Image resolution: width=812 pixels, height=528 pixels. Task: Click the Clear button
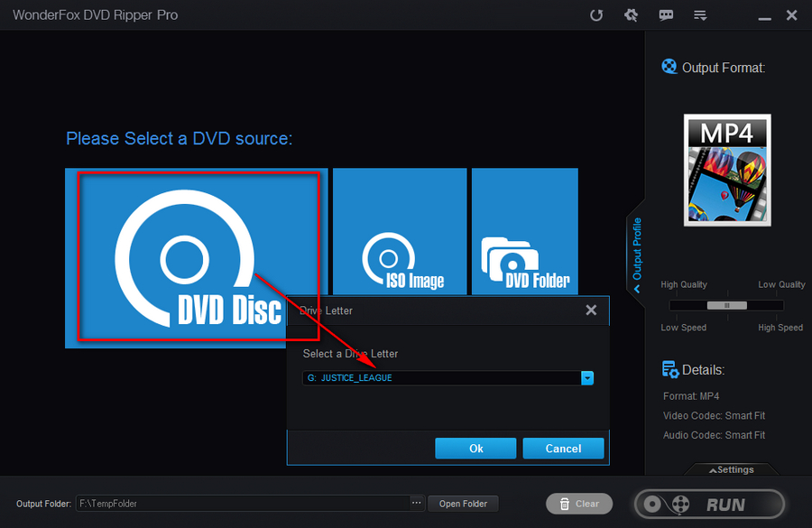(579, 504)
